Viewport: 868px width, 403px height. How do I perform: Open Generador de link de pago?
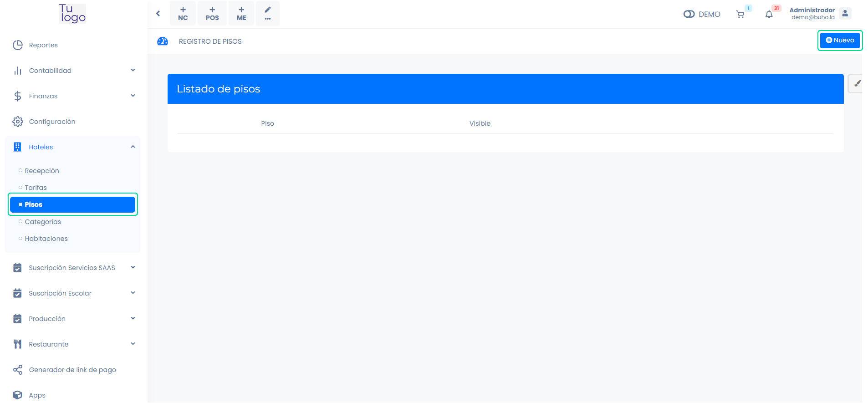pos(72,370)
